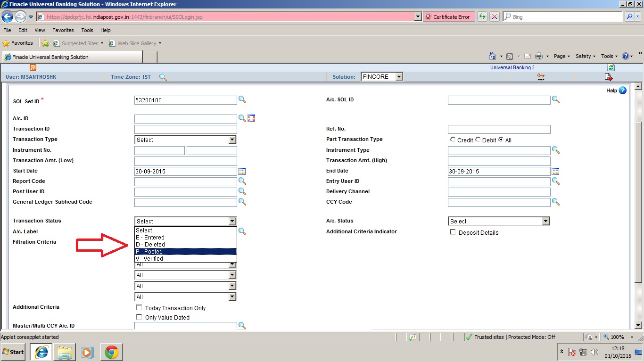
Task: Click the Certificate Error button
Action: [x=448, y=16]
